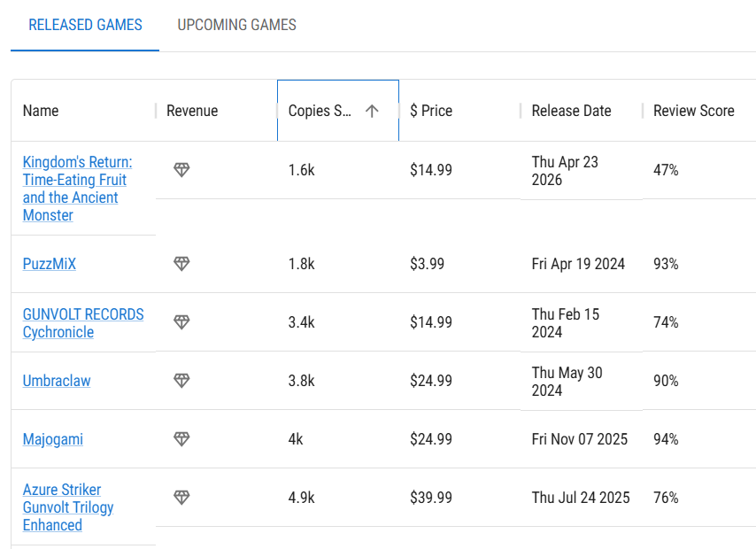
Task: Sort by the $ Price column header
Action: (x=431, y=111)
